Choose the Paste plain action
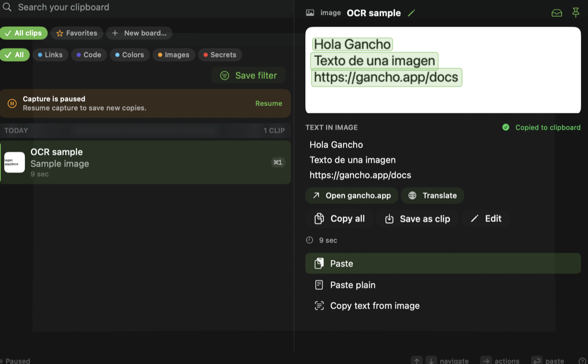Screen dimensions: 588x364 coord(443,285)
